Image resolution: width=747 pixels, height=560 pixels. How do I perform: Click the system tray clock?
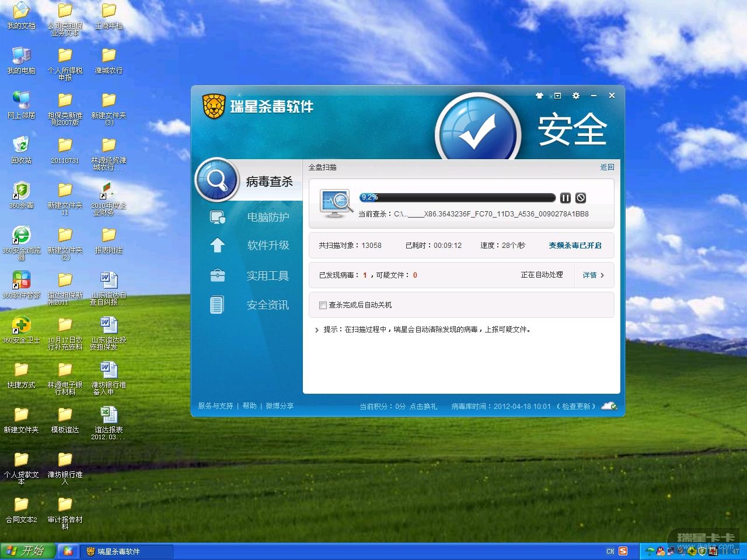click(730, 551)
